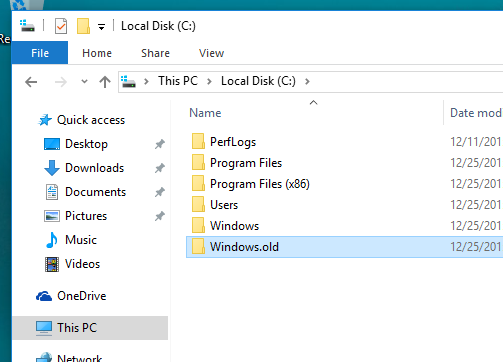Viewport: 503px width, 362px height.
Task: Click the PerfLogs date modified cell
Action: (476, 142)
